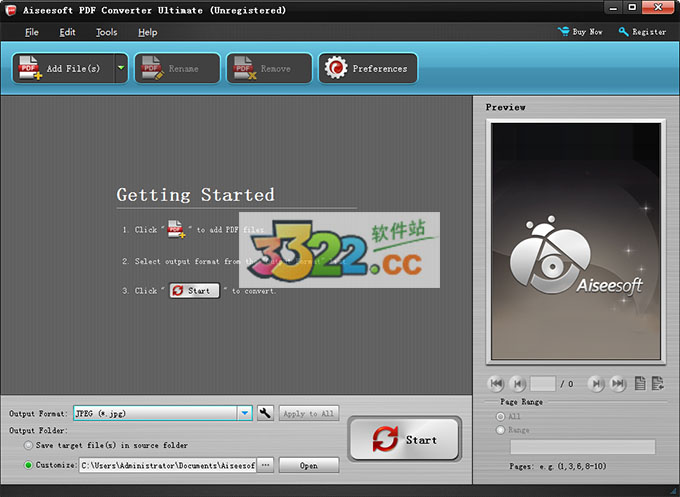Click the Rename PDF toolbar button
680x497 pixels.
coord(177,68)
